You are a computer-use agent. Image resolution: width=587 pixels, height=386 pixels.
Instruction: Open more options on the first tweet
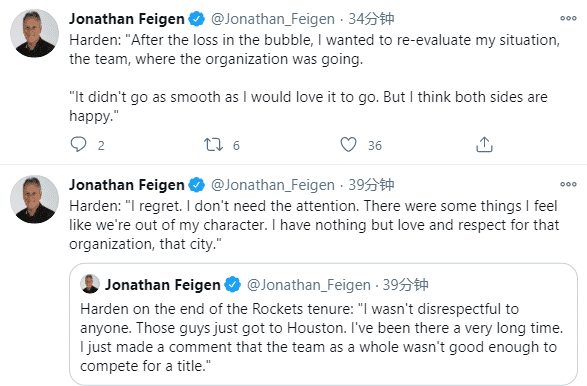(568, 18)
